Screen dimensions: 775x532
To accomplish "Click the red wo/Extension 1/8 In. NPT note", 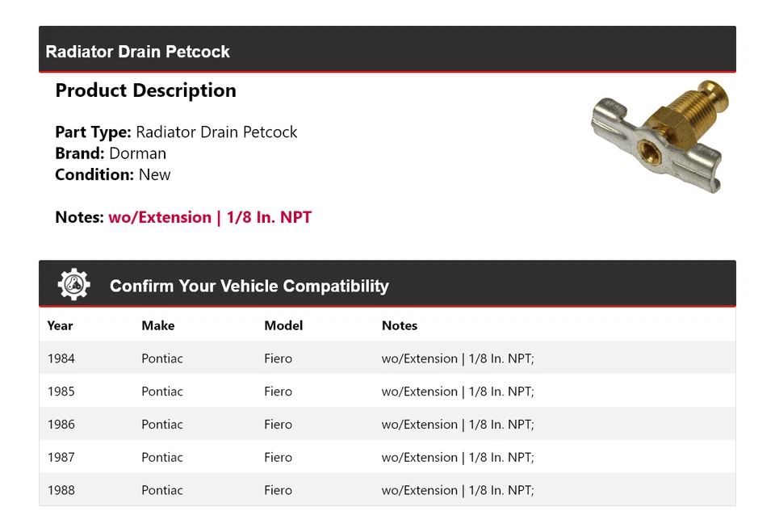I will [210, 217].
